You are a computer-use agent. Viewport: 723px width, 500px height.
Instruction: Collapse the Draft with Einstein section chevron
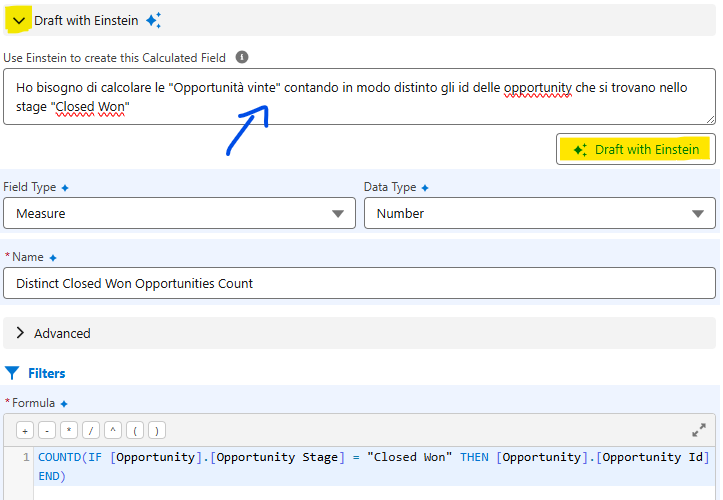pyautogui.click(x=18, y=20)
